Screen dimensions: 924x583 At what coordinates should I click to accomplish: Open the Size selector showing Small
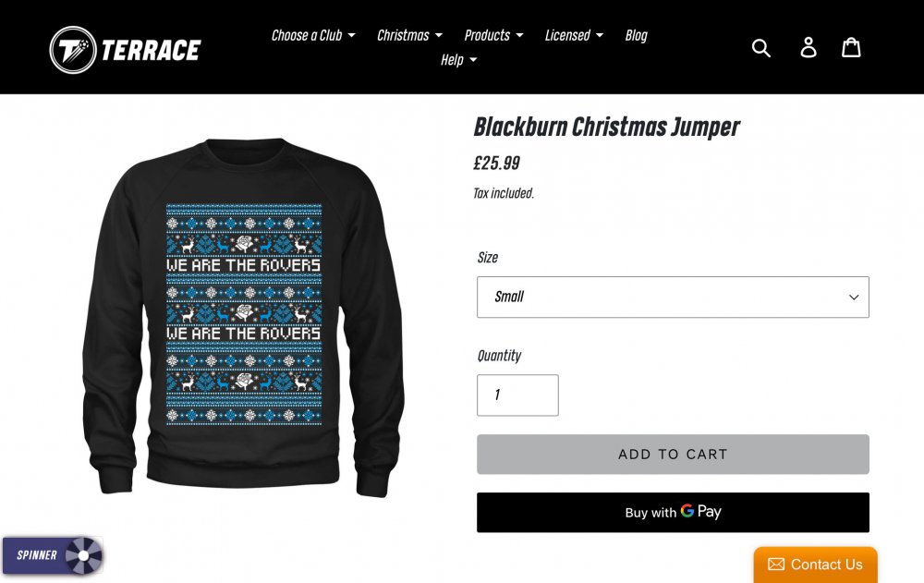click(x=673, y=298)
